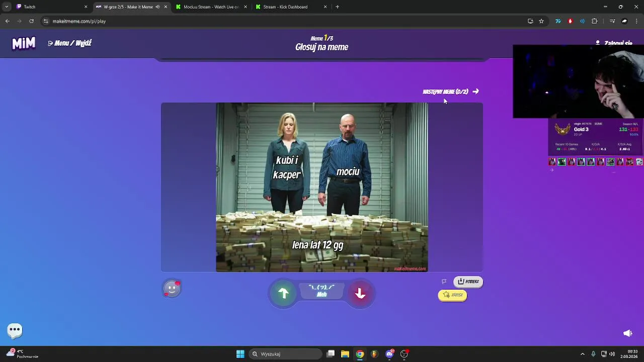Open the Windows Start menu

click(240, 354)
